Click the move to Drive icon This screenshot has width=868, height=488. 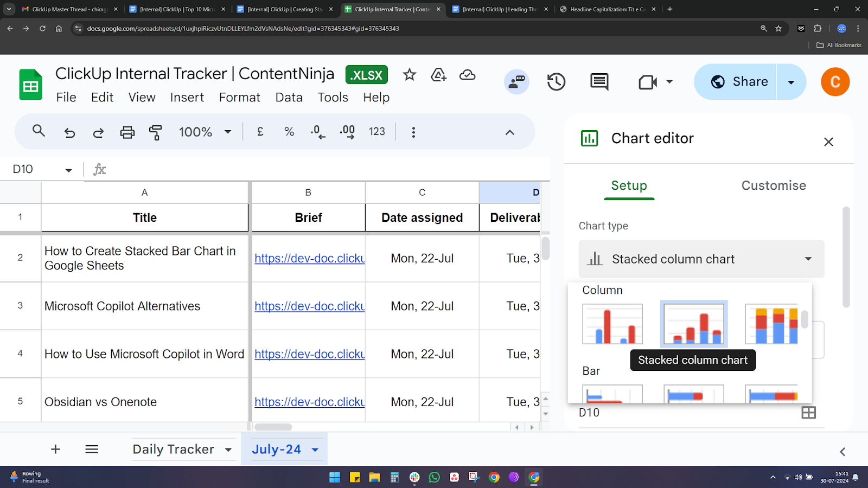pyautogui.click(x=438, y=75)
